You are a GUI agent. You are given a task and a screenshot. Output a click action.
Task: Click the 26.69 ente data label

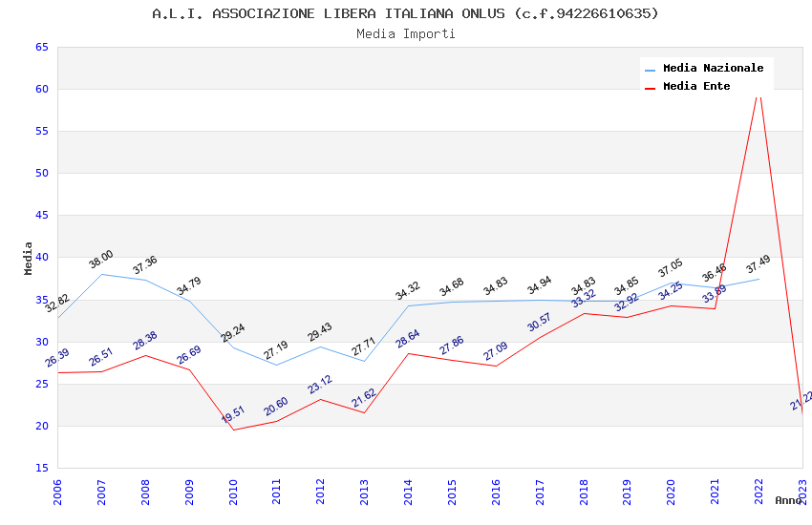click(189, 355)
